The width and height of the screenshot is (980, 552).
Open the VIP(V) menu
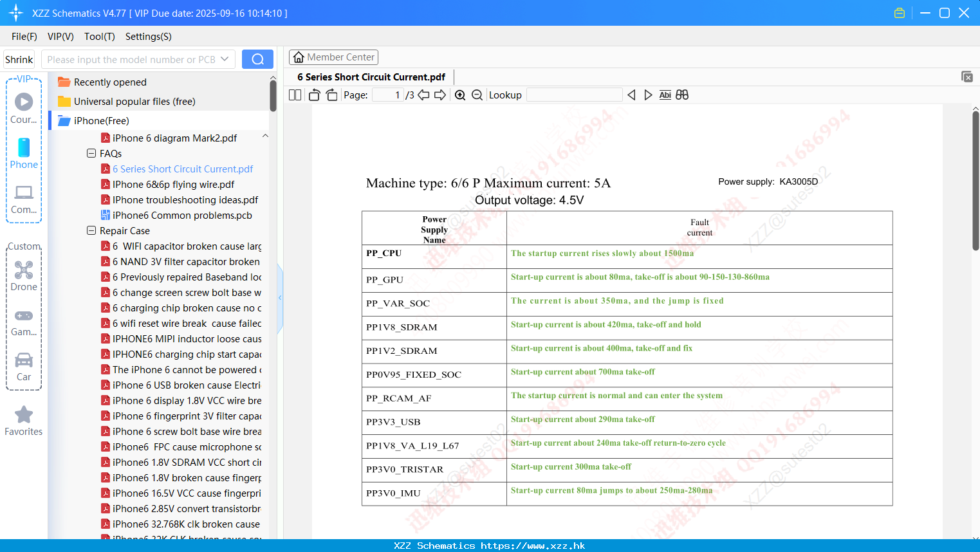tap(60, 37)
